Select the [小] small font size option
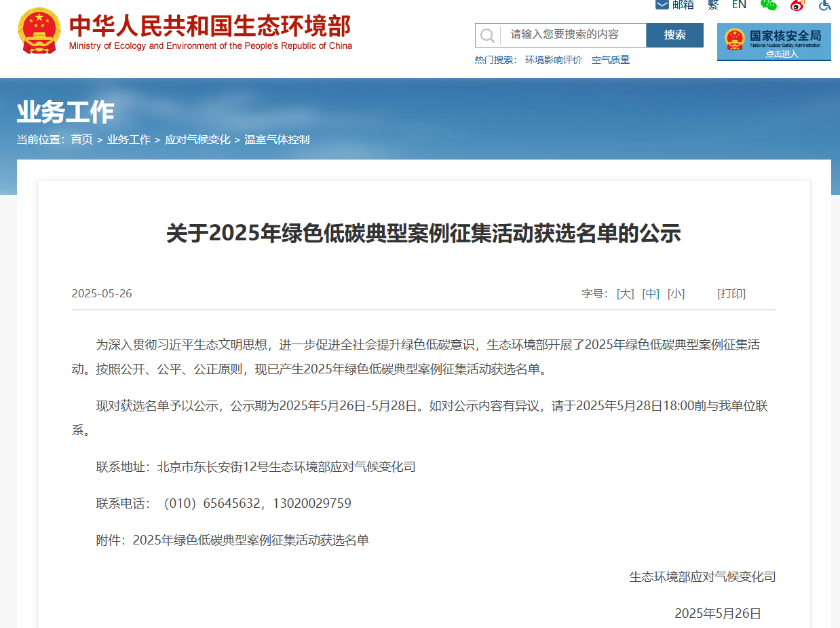The height and width of the screenshot is (628, 840). [x=676, y=293]
